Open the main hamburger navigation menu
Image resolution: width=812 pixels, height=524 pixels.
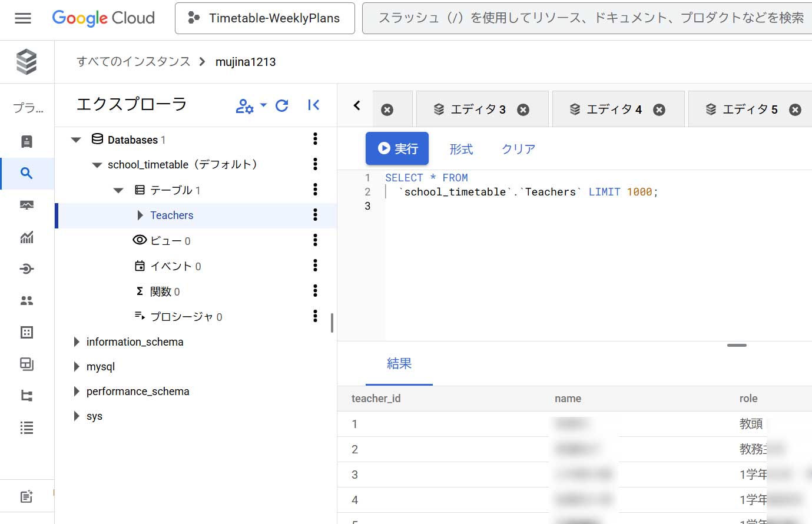23,18
